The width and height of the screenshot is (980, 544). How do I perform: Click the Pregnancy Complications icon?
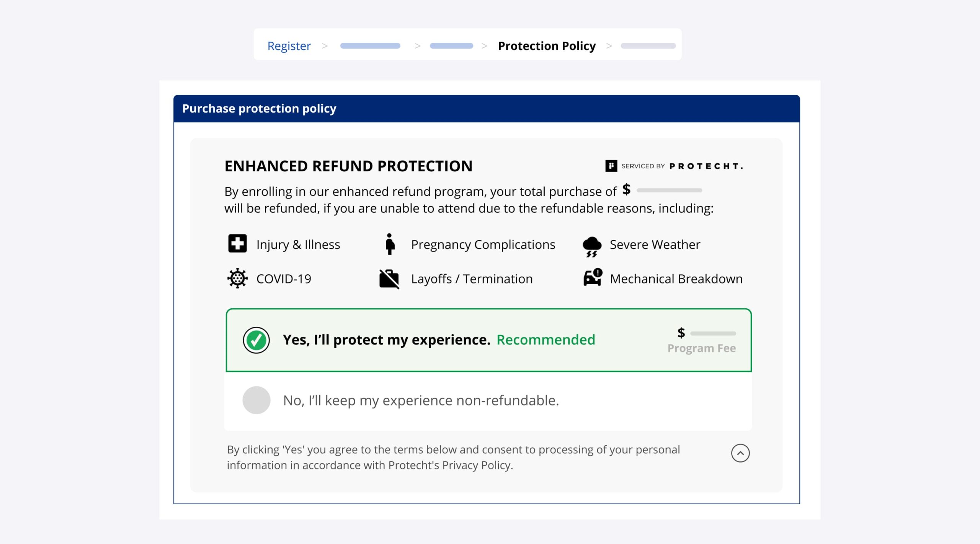pos(390,244)
